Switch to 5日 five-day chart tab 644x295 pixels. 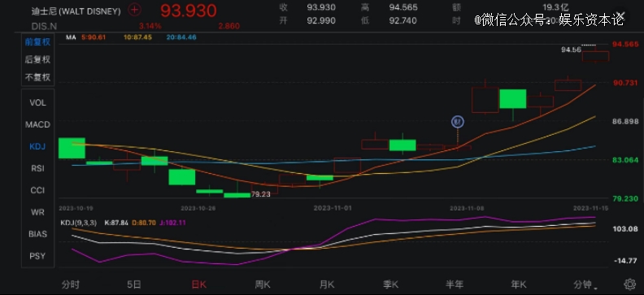coord(134,284)
